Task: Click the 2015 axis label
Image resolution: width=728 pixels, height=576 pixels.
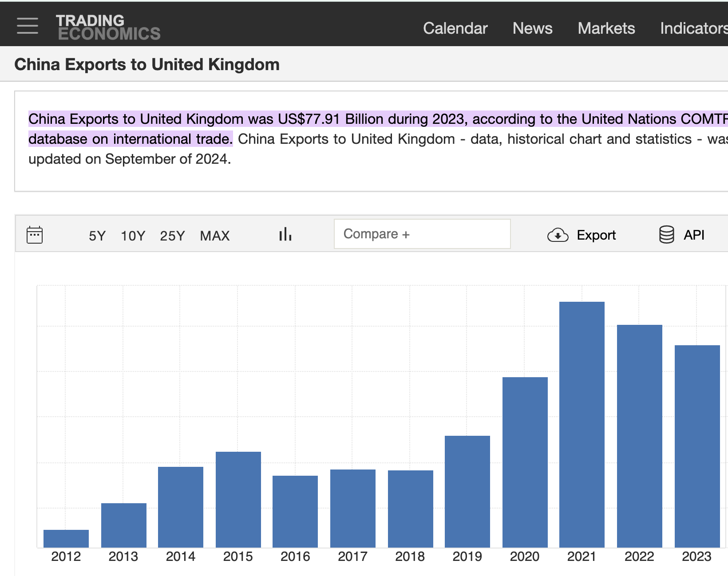Action: (238, 556)
